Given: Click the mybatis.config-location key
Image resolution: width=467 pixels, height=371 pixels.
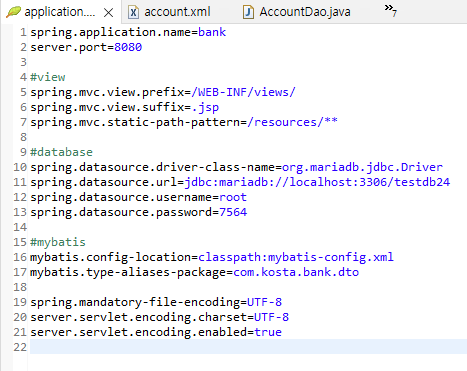Looking at the screenshot, I should [x=110, y=257].
